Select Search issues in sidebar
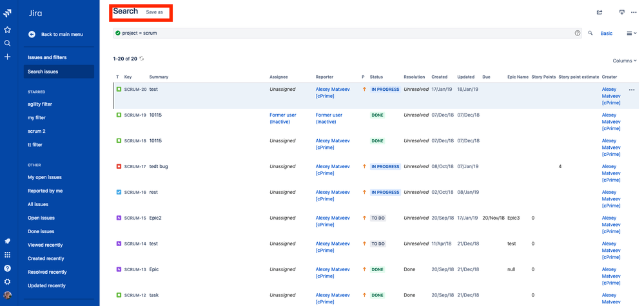The height and width of the screenshot is (306, 644). [59, 72]
